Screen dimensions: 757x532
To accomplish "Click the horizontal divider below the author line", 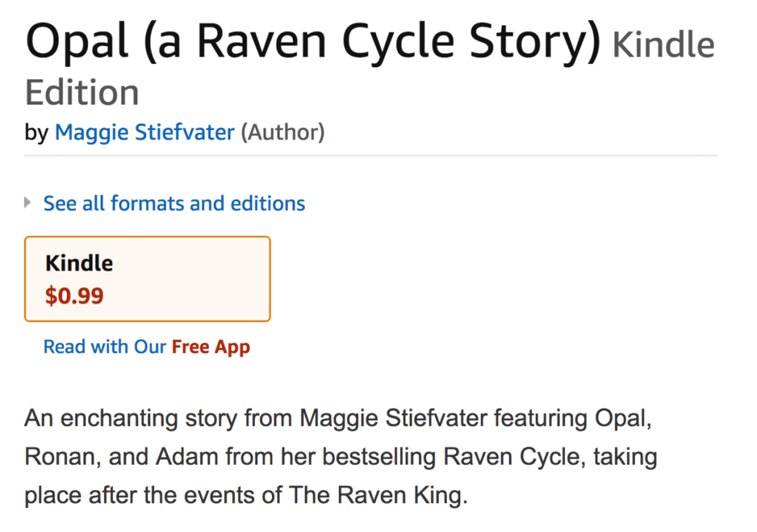I will coord(371,156).
